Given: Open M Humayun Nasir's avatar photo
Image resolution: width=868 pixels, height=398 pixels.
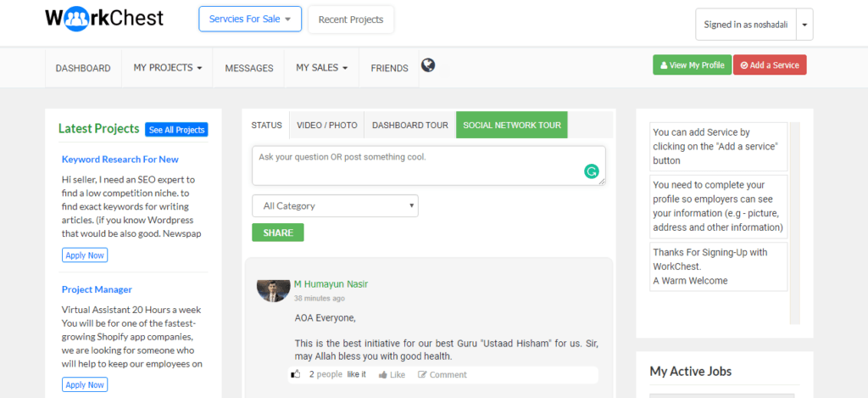Looking at the screenshot, I should 274,290.
